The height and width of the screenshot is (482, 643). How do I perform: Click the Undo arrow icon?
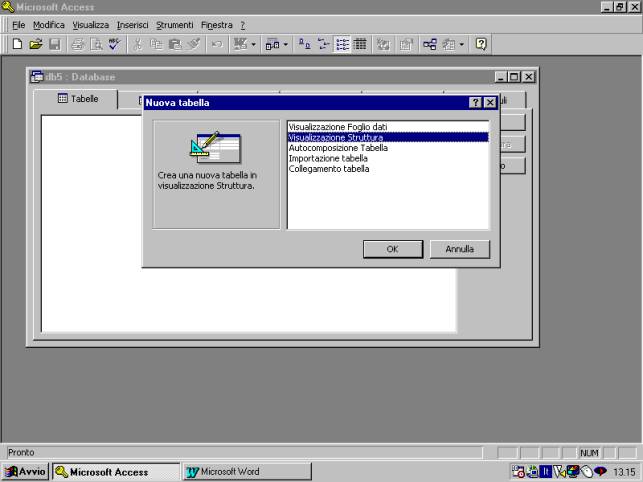point(217,44)
